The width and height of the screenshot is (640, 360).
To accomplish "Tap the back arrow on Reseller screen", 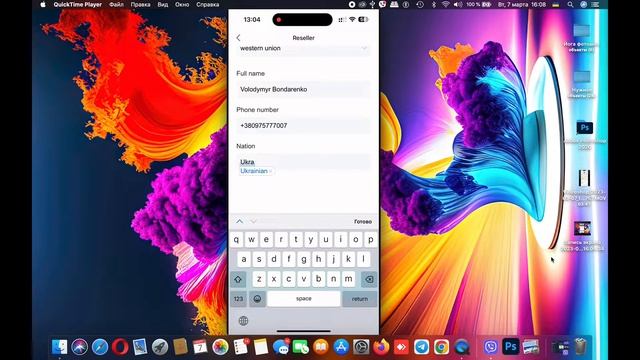I will click(x=238, y=38).
